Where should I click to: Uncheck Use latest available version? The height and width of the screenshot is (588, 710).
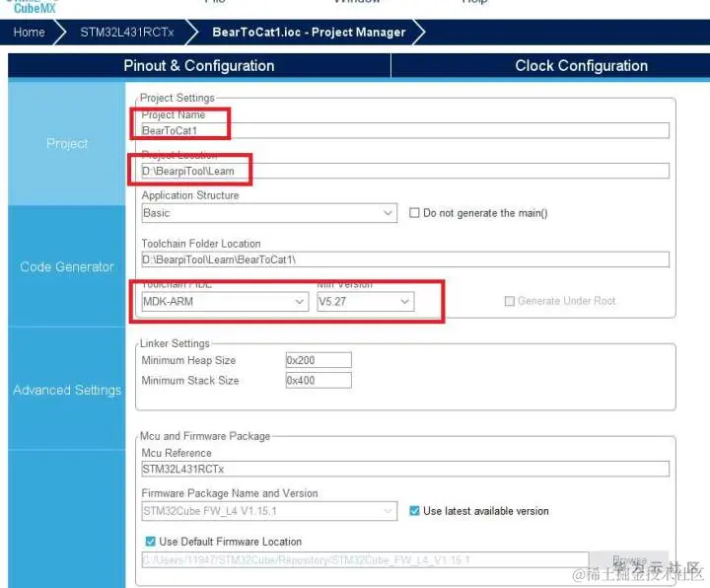pos(414,511)
